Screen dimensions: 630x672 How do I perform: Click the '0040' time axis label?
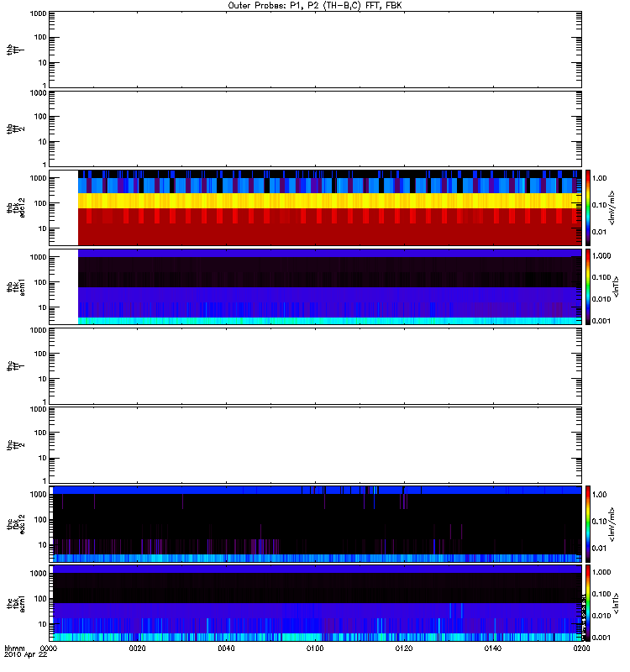[226, 648]
